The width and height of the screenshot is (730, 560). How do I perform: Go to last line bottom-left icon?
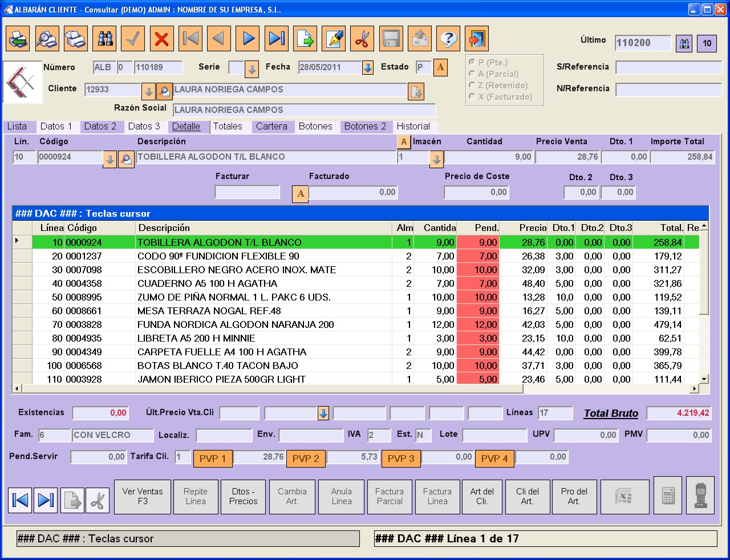point(46,500)
